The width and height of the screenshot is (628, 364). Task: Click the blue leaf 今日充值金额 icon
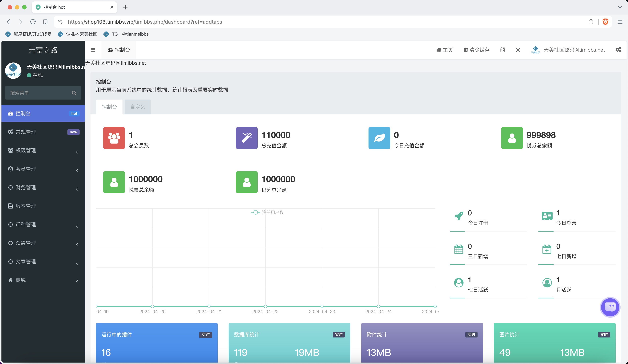379,138
